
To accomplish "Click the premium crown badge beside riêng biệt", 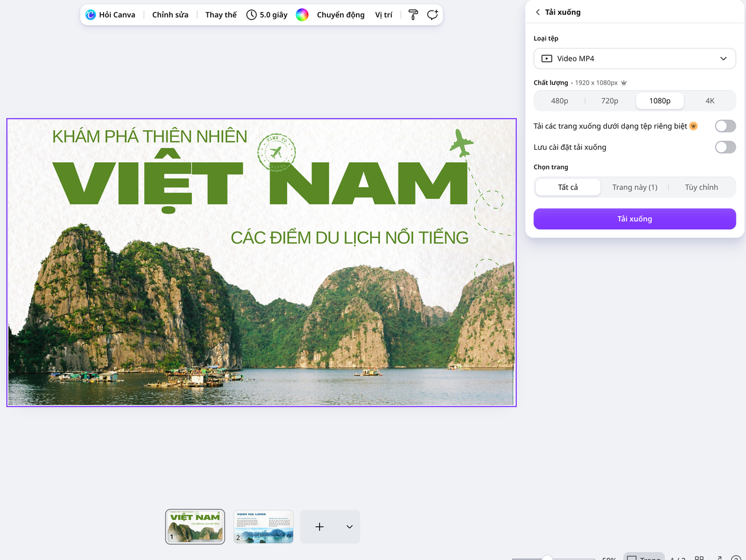I will click(694, 126).
